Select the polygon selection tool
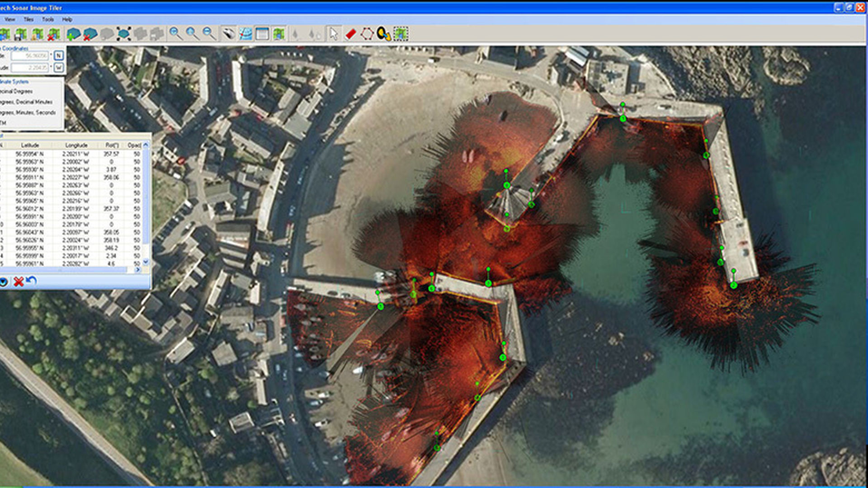This screenshot has height=488, width=868. (x=367, y=34)
